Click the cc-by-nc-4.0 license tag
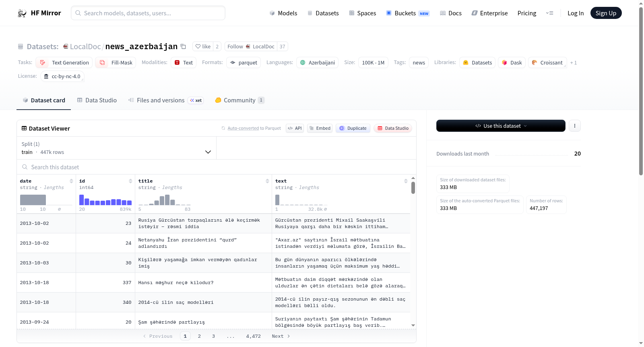The image size is (644, 347). [62, 76]
